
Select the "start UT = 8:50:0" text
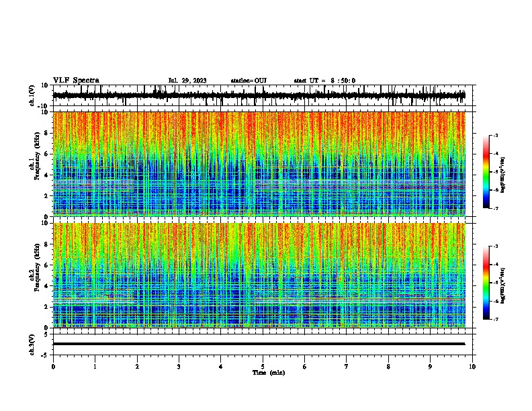pos(324,81)
